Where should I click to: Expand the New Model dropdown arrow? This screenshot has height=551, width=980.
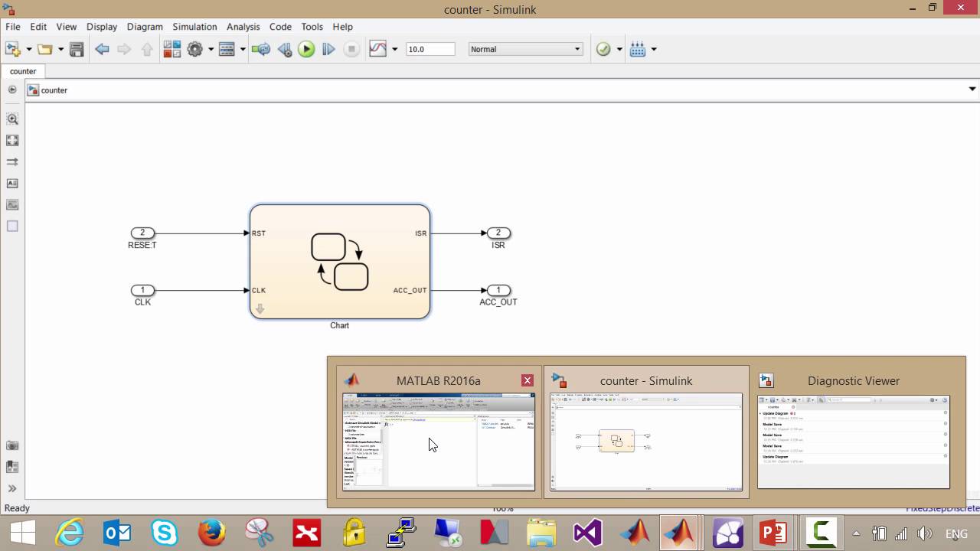click(29, 49)
